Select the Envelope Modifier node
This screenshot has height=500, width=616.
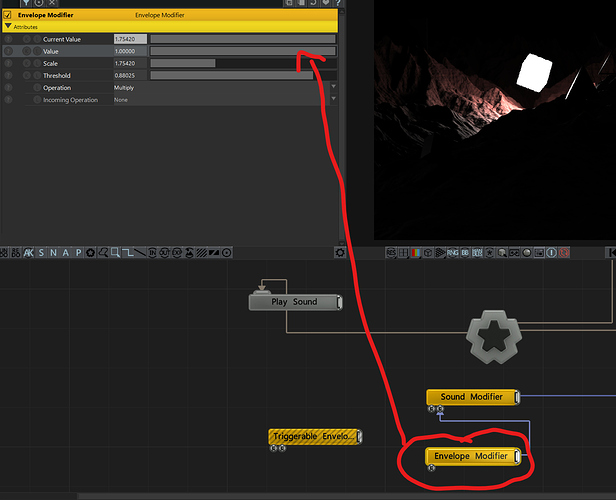[x=473, y=456]
